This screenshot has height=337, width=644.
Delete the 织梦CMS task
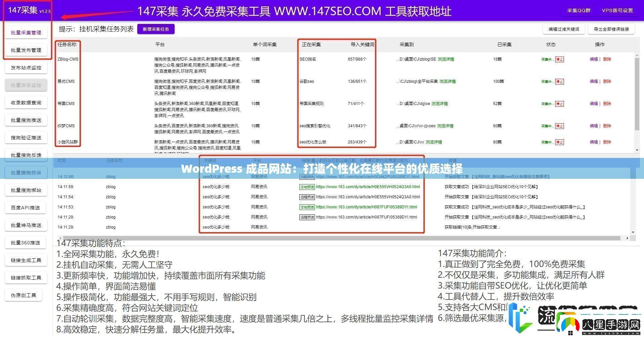[607, 126]
